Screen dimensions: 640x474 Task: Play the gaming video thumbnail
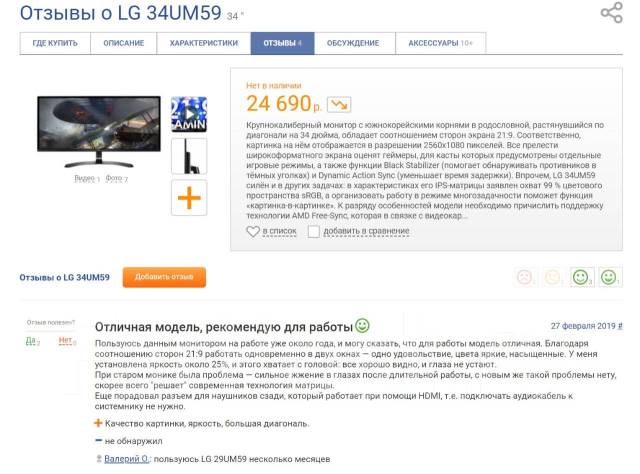(x=189, y=114)
